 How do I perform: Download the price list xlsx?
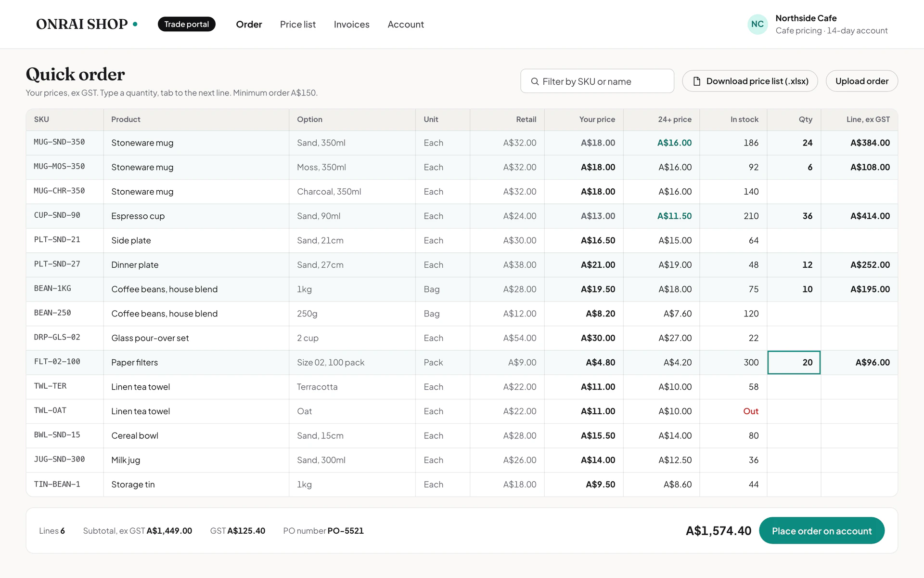[750, 81]
